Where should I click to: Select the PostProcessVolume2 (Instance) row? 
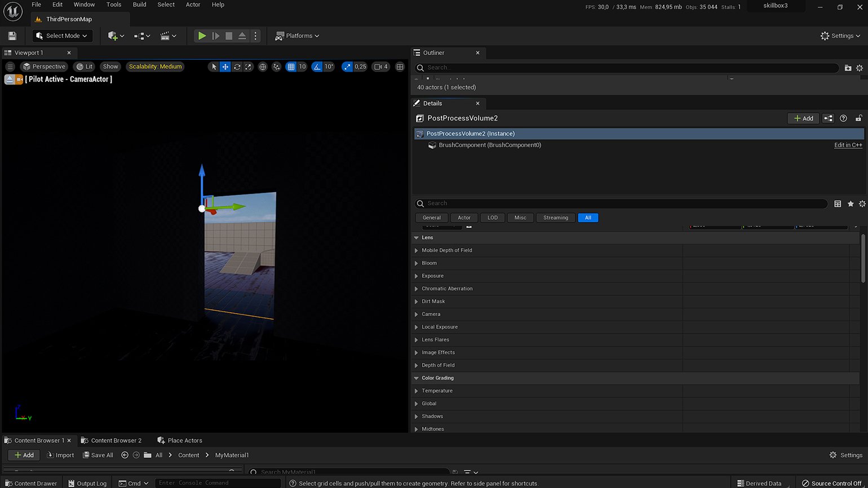[639, 134]
